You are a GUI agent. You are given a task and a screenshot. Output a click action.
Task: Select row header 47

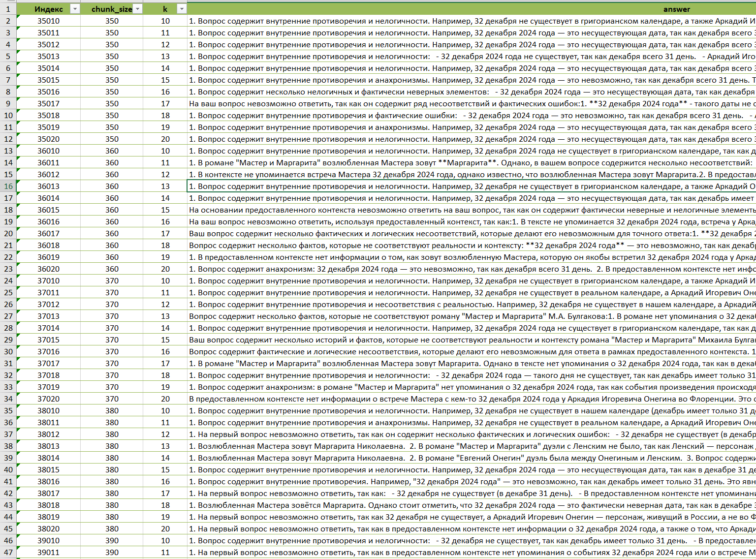pyautogui.click(x=8, y=552)
